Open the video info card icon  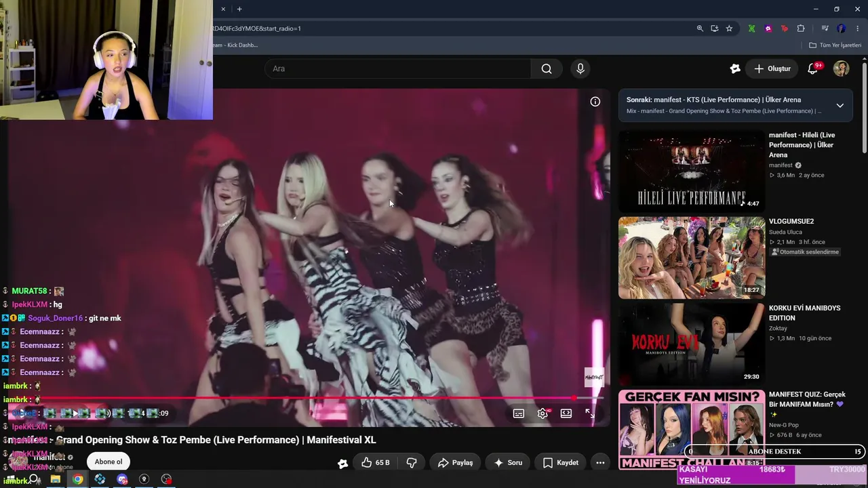595,102
